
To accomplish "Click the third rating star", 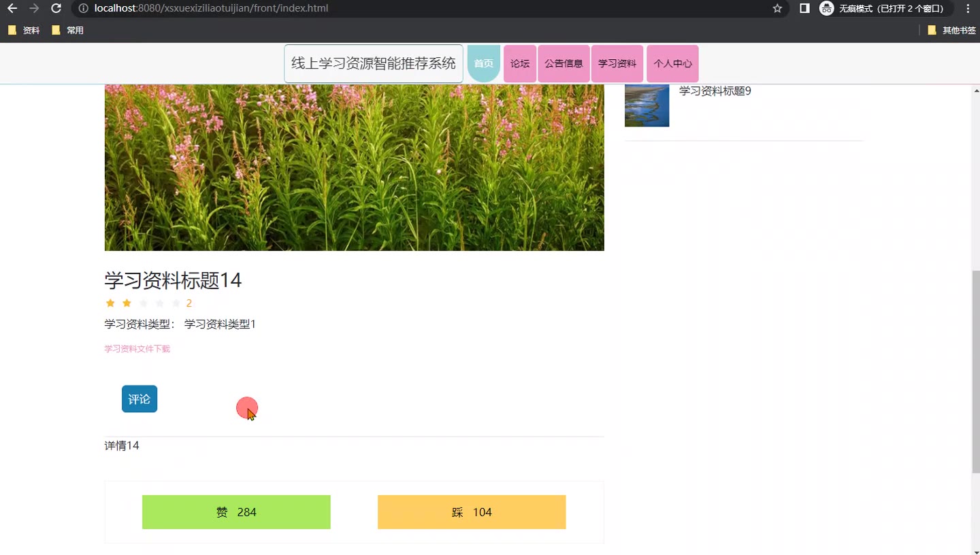I will (143, 303).
